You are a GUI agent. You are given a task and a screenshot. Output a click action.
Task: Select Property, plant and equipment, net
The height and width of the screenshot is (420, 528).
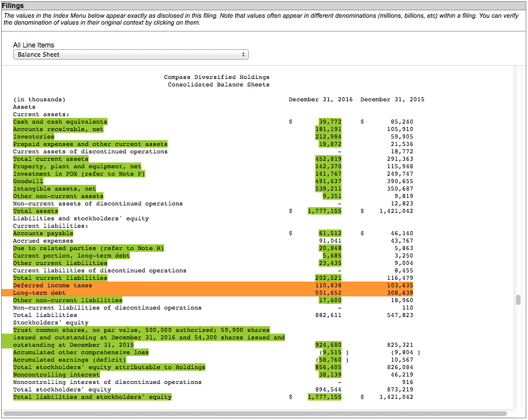[77, 167]
